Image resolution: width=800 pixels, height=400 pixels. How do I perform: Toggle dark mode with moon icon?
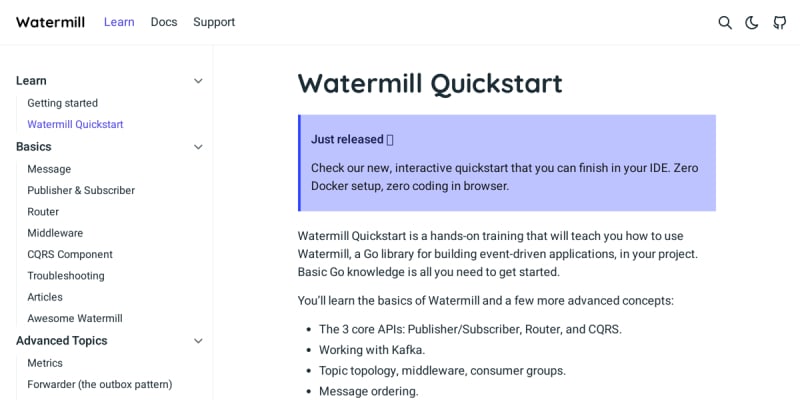coord(752,22)
